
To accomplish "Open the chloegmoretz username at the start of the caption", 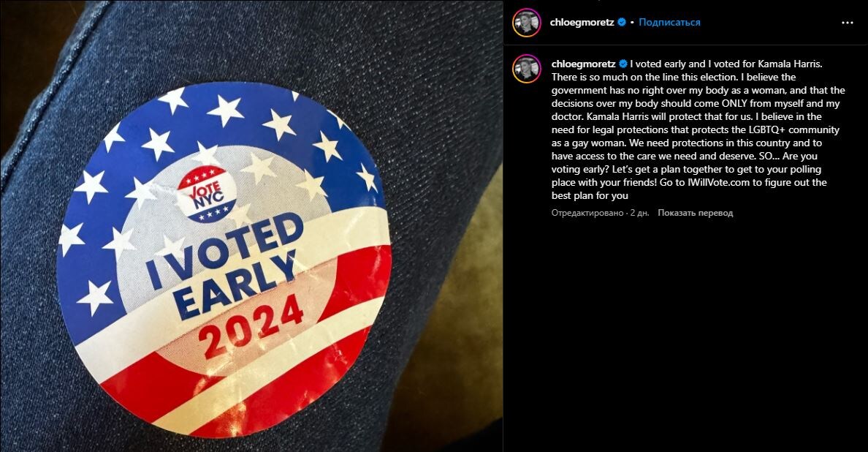I will tap(584, 64).
